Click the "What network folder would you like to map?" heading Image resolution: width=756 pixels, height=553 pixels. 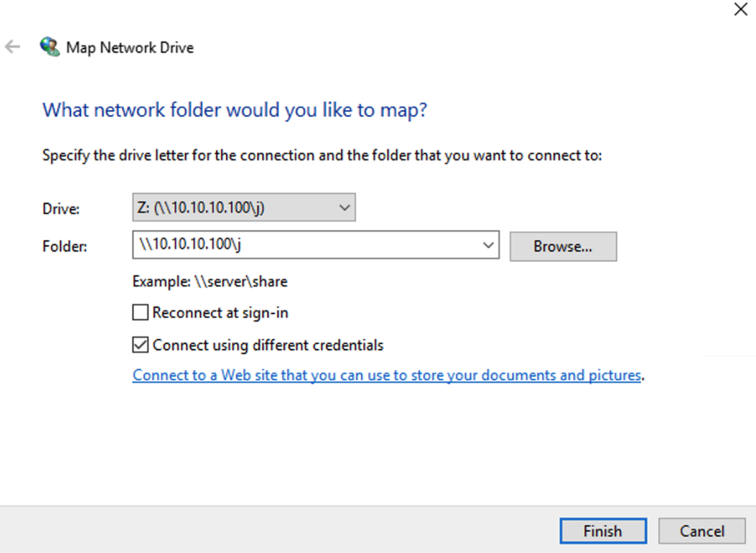click(234, 110)
